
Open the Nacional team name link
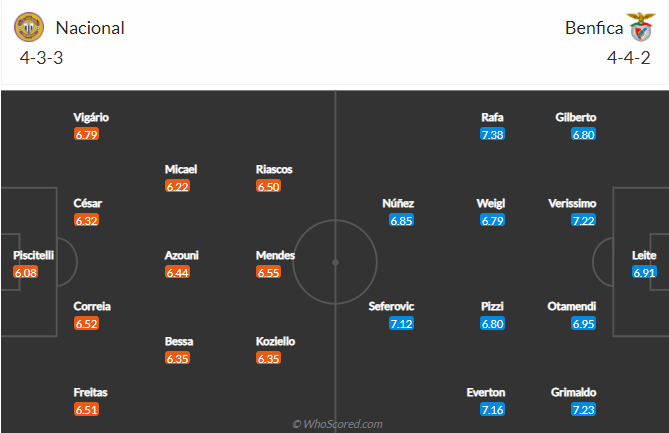(90, 28)
